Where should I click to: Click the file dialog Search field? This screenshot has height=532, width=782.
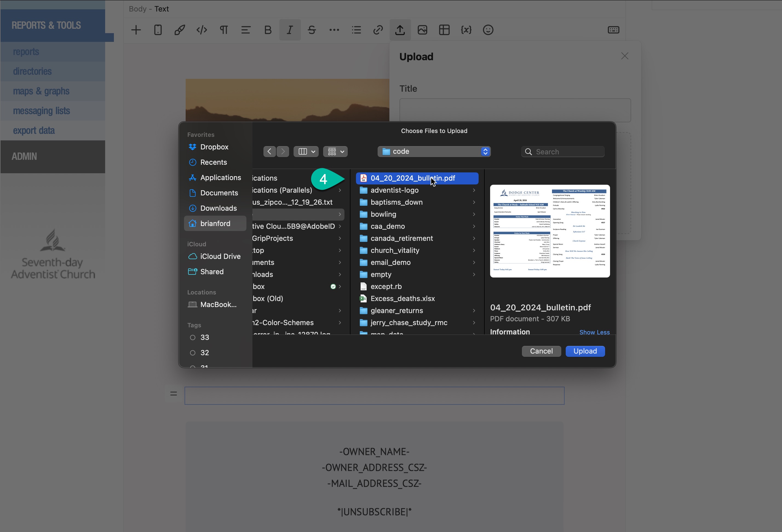(x=567, y=152)
